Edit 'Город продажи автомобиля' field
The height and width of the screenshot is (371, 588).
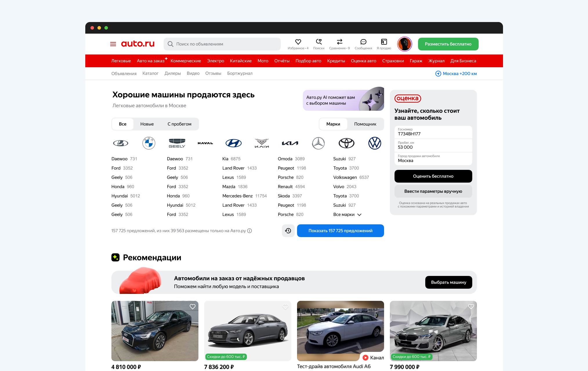point(433,159)
